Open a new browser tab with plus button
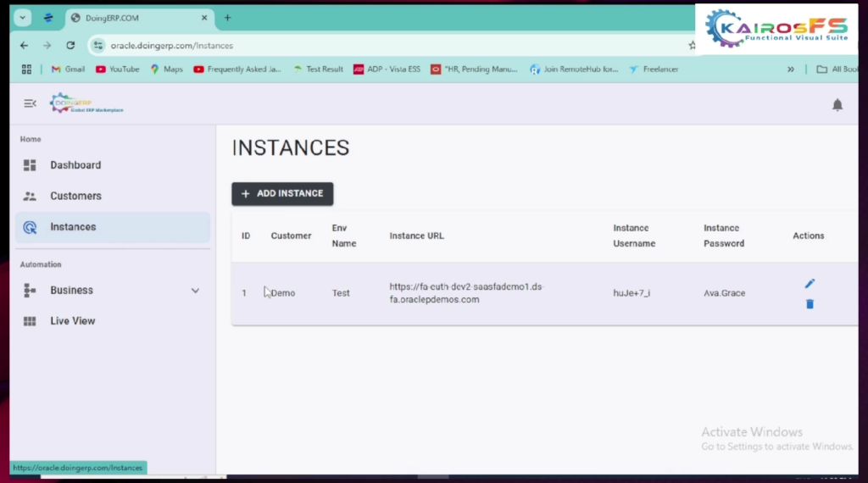 227,18
